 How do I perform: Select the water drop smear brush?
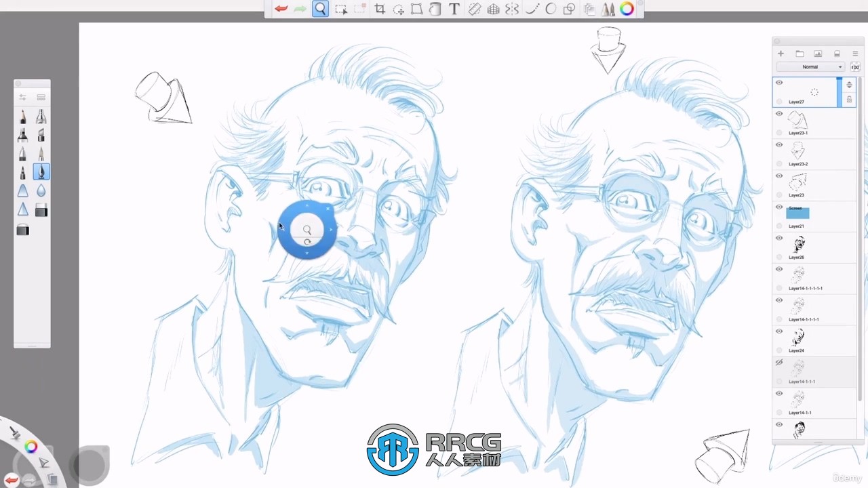point(41,191)
